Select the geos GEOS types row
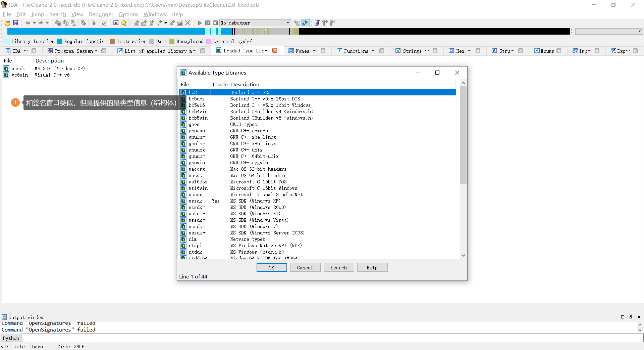The image size is (644, 350). [318, 124]
